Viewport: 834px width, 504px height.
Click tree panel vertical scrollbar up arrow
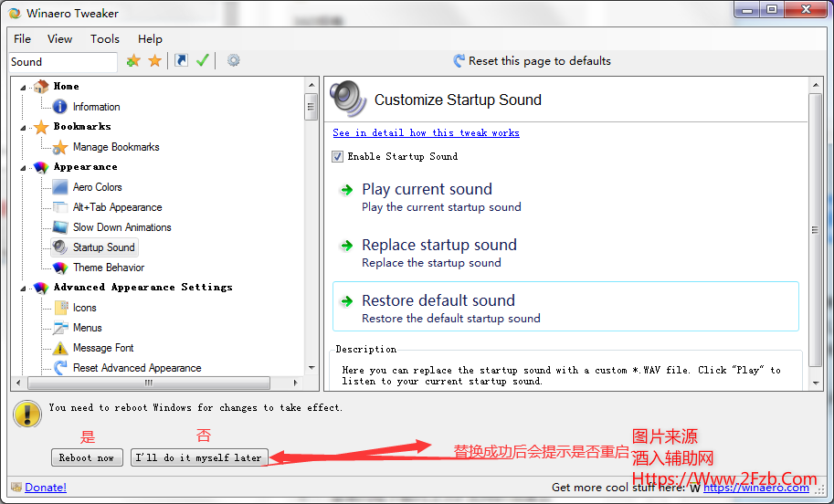(x=311, y=85)
